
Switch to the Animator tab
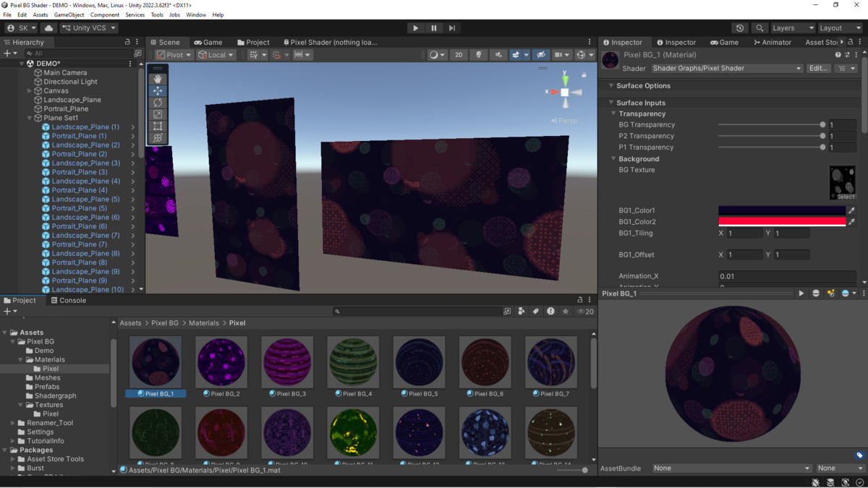click(773, 42)
